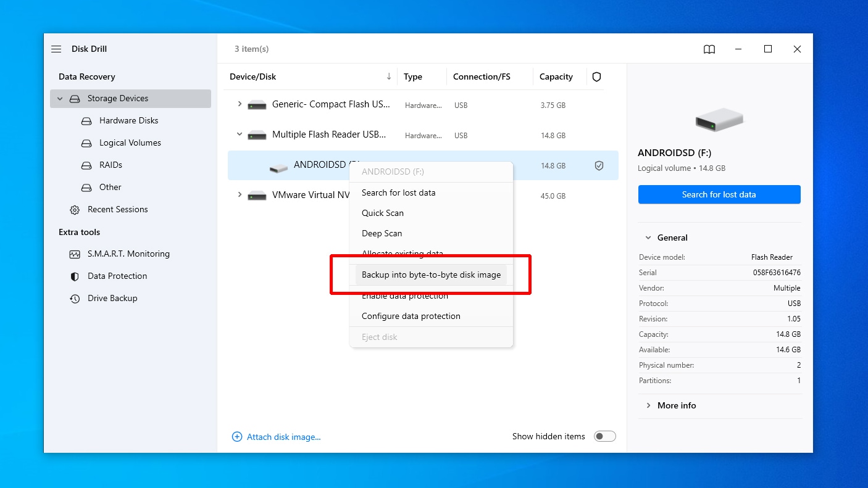Toggle Show hidden items switch
This screenshot has height=488, width=868.
coord(604,436)
